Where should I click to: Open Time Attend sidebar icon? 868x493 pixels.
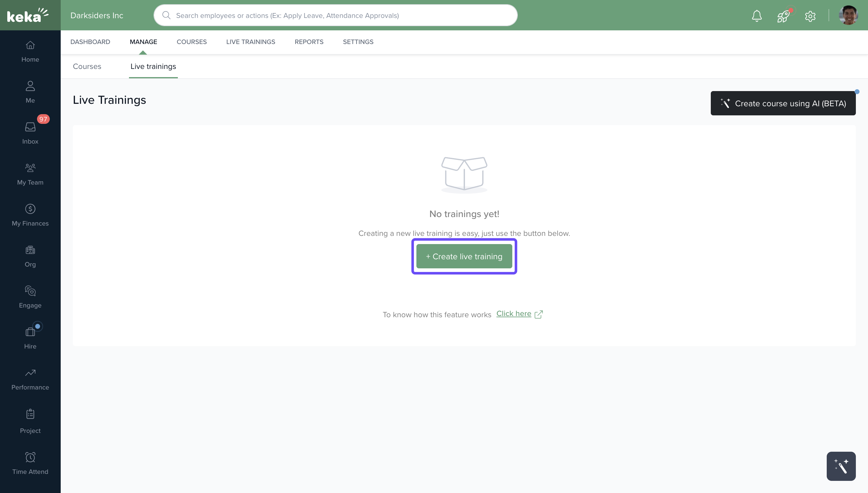click(30, 463)
